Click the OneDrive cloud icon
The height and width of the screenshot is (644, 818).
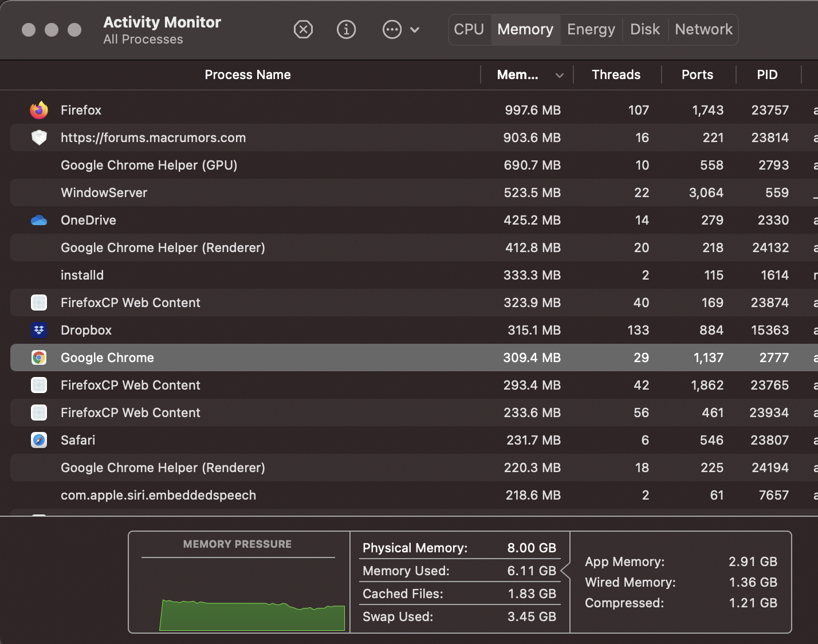pyautogui.click(x=39, y=220)
